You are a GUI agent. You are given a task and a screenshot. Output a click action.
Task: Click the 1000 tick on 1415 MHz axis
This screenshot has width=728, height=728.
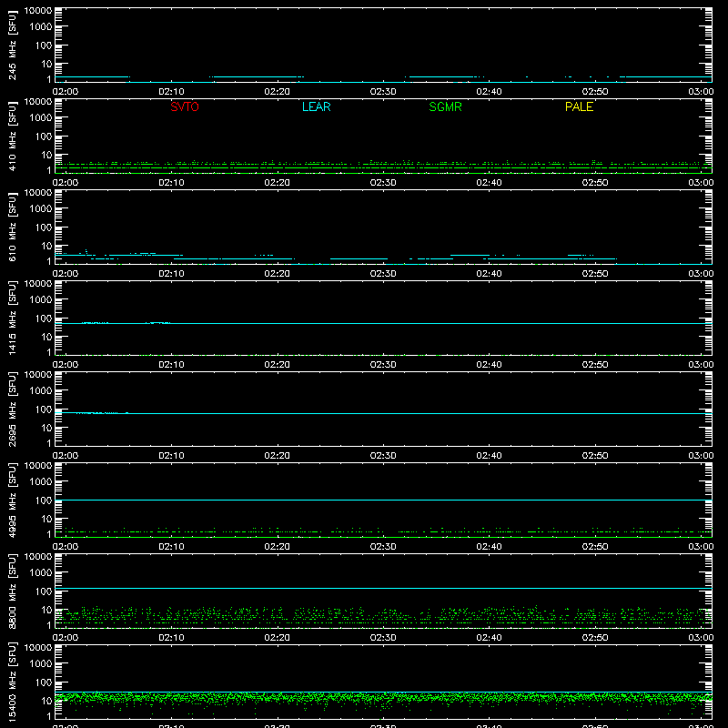[41, 300]
